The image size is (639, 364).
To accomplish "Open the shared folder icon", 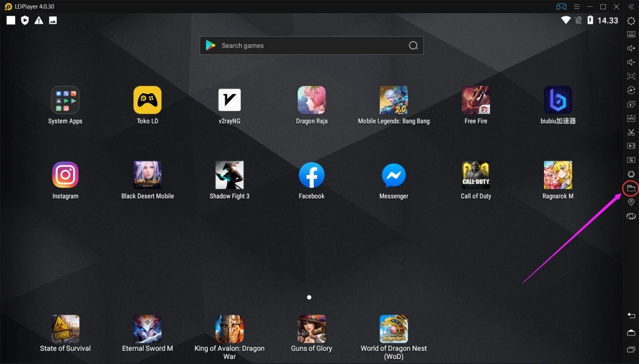I will (x=631, y=188).
